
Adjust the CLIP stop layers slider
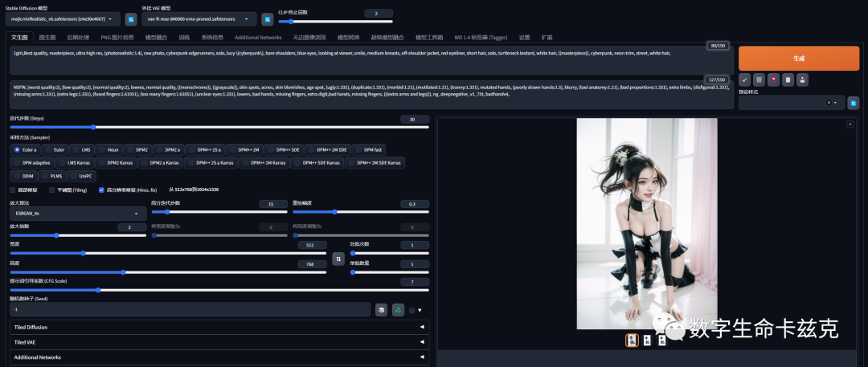click(x=335, y=22)
